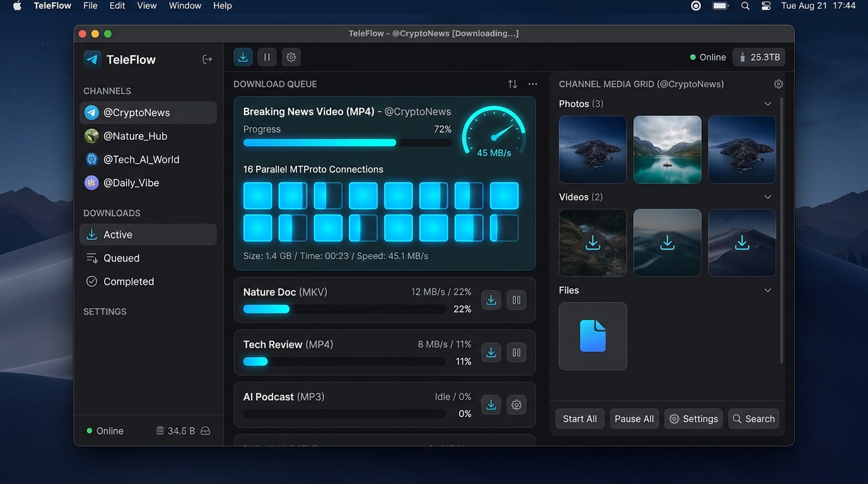This screenshot has width=868, height=484.
Task: Select the @Daily_Vibe channel
Action: pyautogui.click(x=148, y=183)
